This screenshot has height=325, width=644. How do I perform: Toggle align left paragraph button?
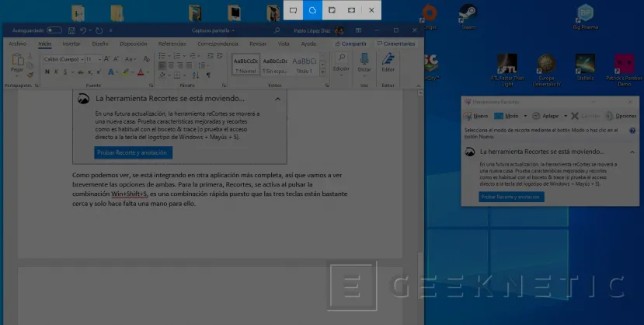coord(162,65)
